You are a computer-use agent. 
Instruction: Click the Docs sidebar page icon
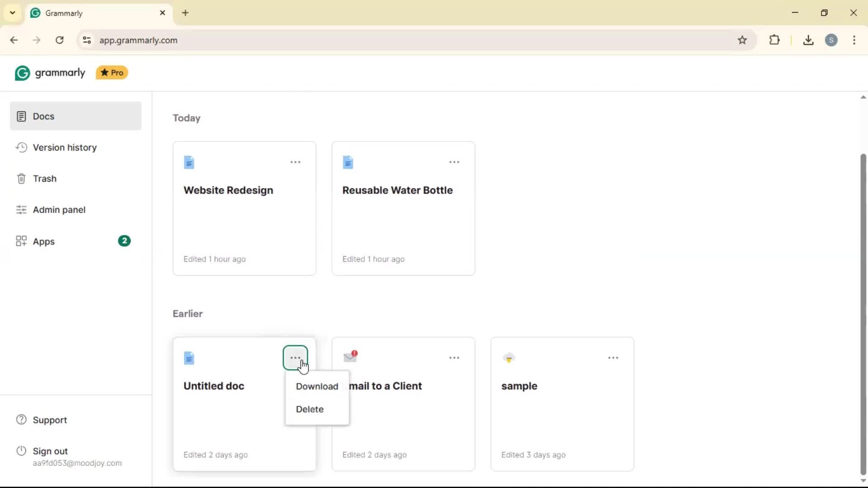click(x=21, y=117)
